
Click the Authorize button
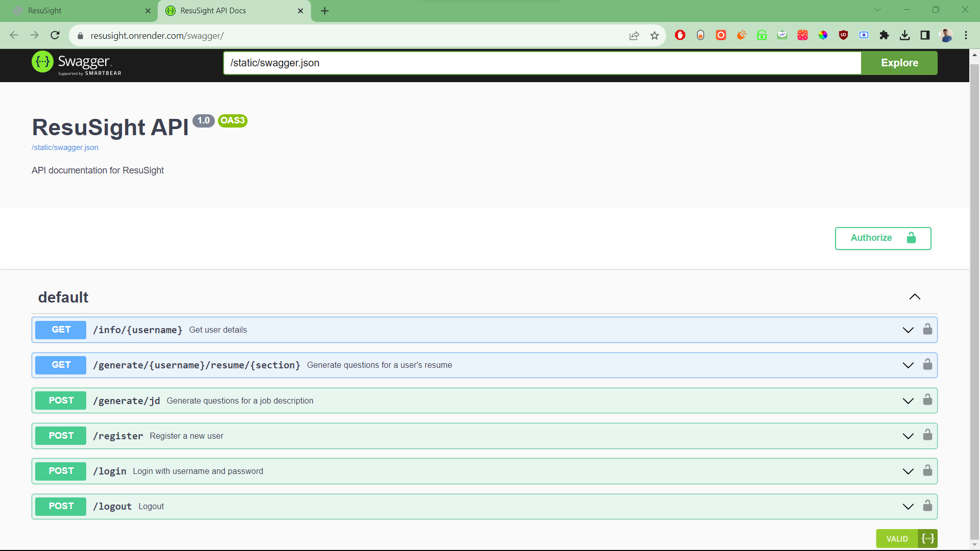coord(883,238)
